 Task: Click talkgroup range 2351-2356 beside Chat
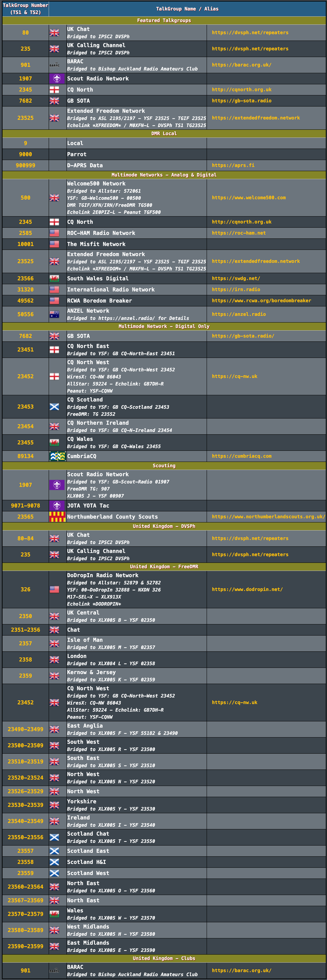(x=25, y=630)
